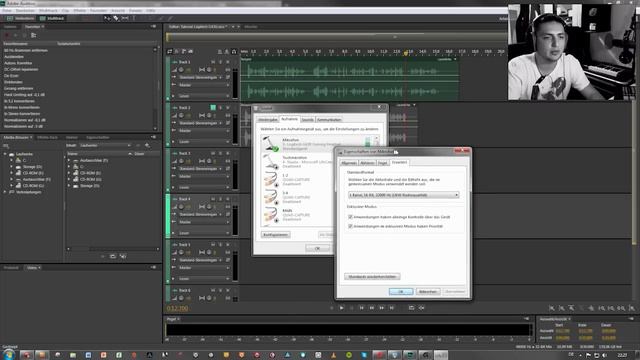Click the red record-favorite icon in Favoriten panel
Viewport: 640px width, 360px height.
[7, 36]
